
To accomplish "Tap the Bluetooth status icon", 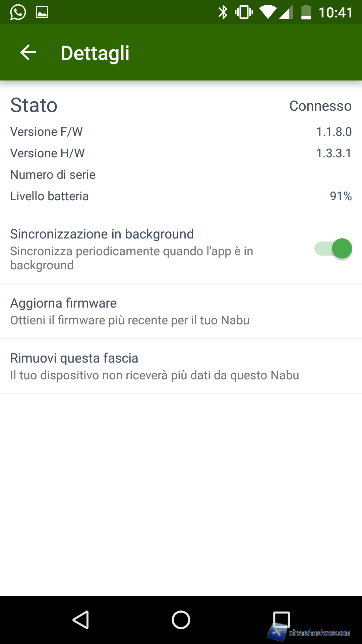I will tap(223, 12).
